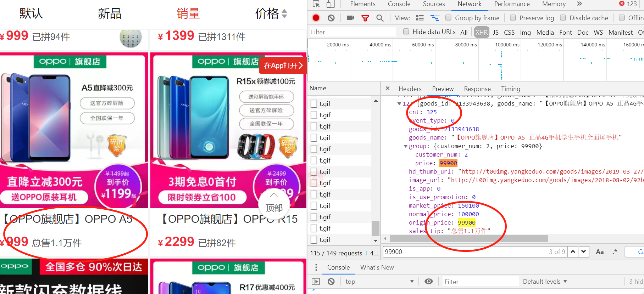Click the network Filter input field
The image size is (644, 294).
coord(352,32)
